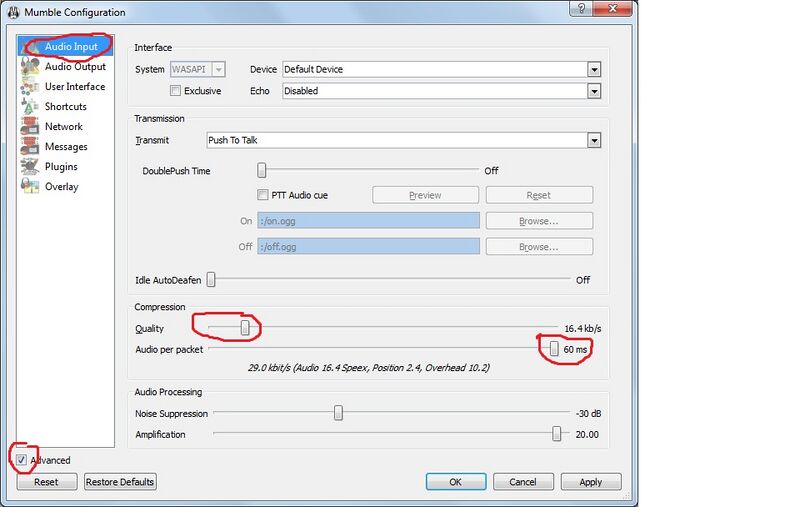
Task: Click the Audio Output speaker icon
Action: [x=30, y=67]
